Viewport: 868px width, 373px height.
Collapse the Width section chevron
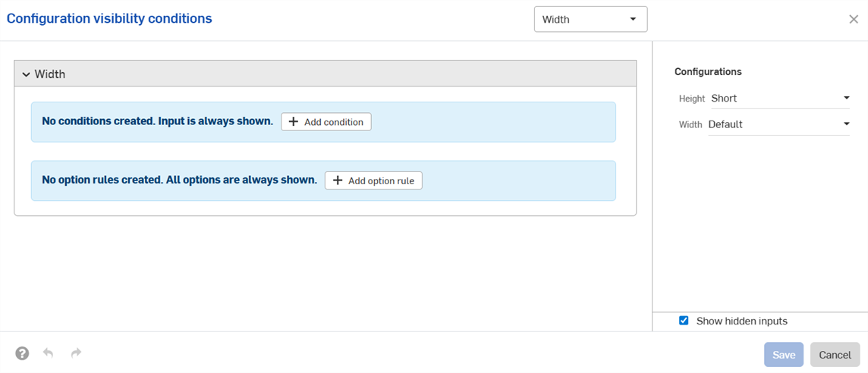click(26, 74)
